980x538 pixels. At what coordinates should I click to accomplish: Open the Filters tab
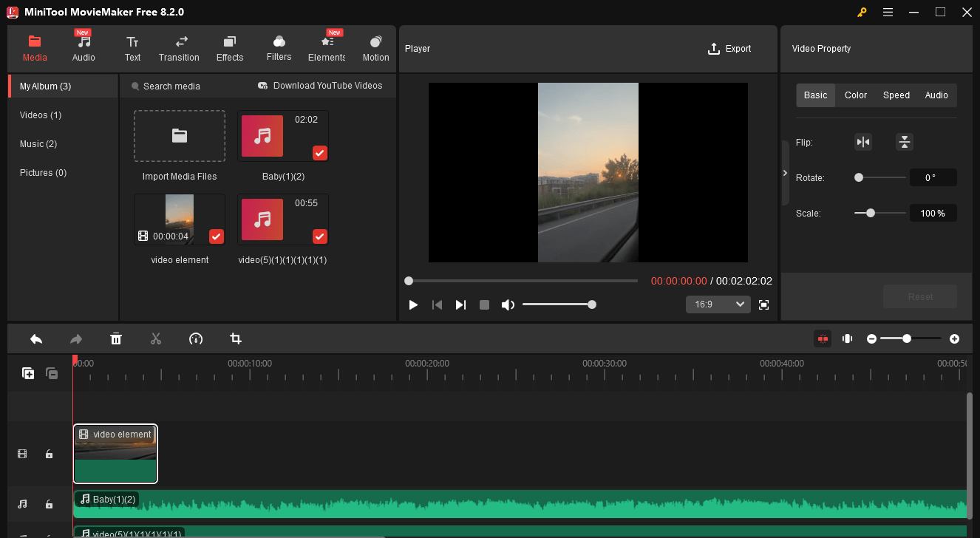pos(279,48)
